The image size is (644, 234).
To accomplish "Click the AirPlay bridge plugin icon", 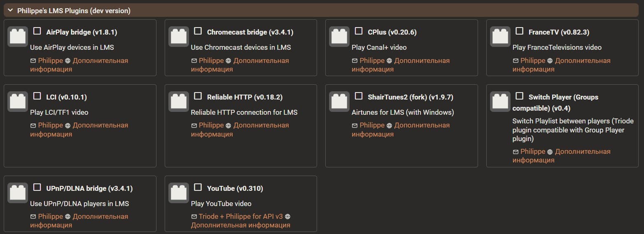I will tap(18, 37).
